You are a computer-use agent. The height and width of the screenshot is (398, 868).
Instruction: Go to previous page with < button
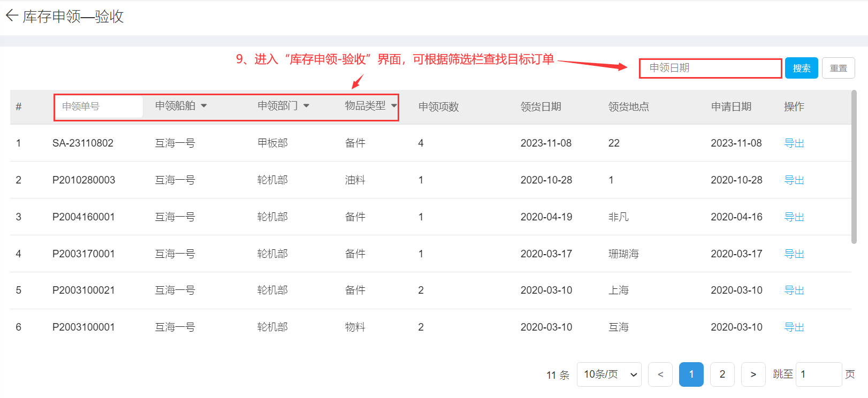click(x=660, y=374)
